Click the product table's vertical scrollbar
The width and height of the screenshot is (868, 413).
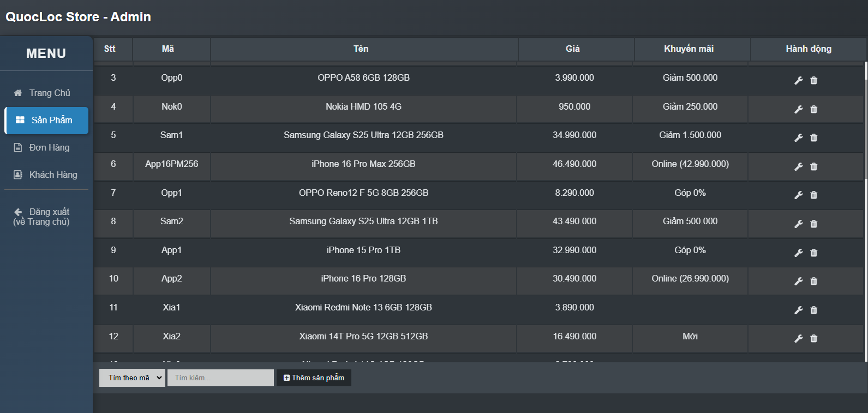866,212
